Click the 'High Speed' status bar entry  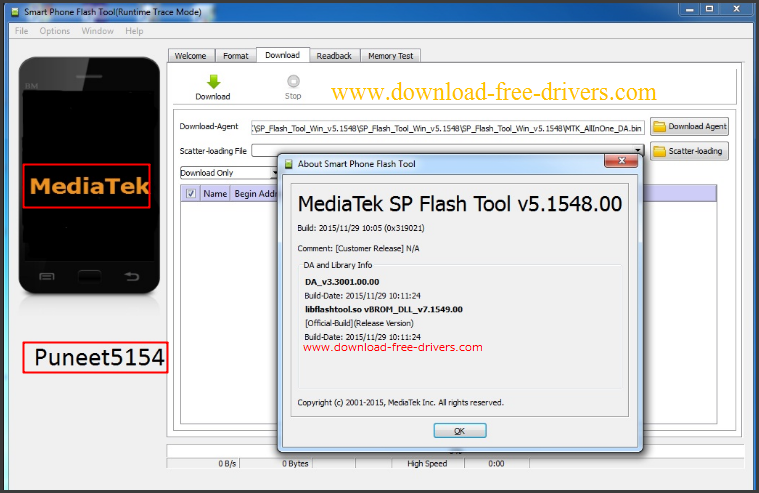tap(427, 463)
